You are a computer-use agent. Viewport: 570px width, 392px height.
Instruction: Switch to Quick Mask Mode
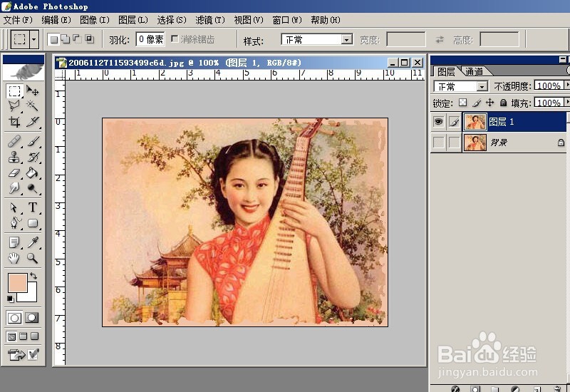tap(32, 318)
